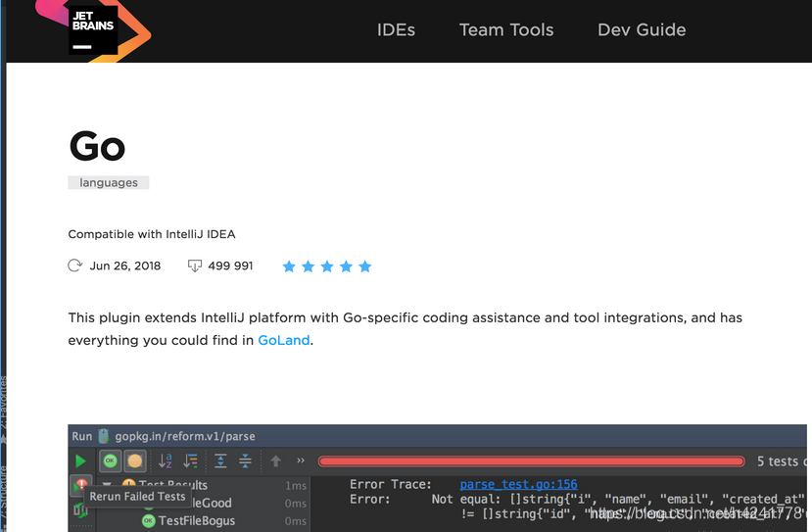The image size is (812, 532).
Task: Click the first rating star
Action: (289, 266)
